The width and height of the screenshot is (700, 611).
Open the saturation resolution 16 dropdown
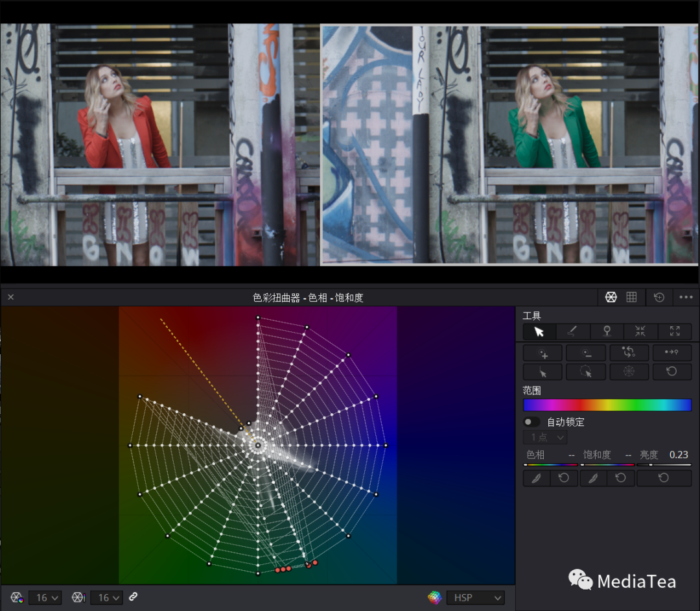pos(107,597)
